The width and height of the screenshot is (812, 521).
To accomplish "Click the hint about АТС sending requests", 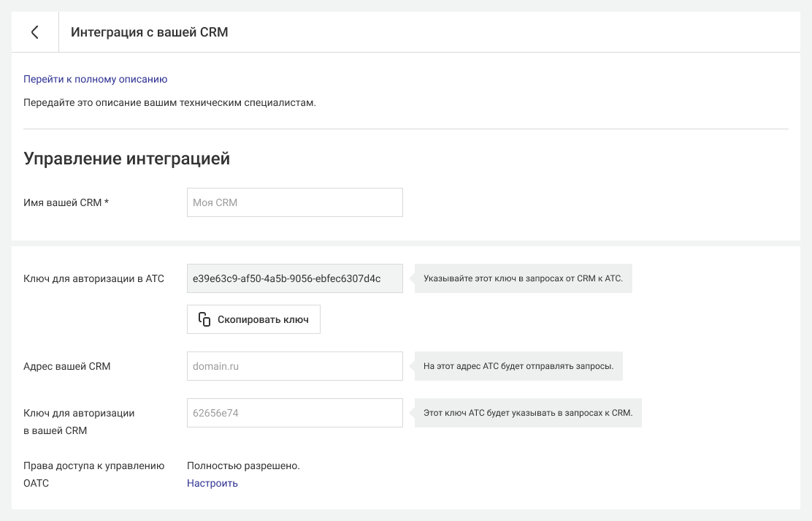I will (x=518, y=366).
